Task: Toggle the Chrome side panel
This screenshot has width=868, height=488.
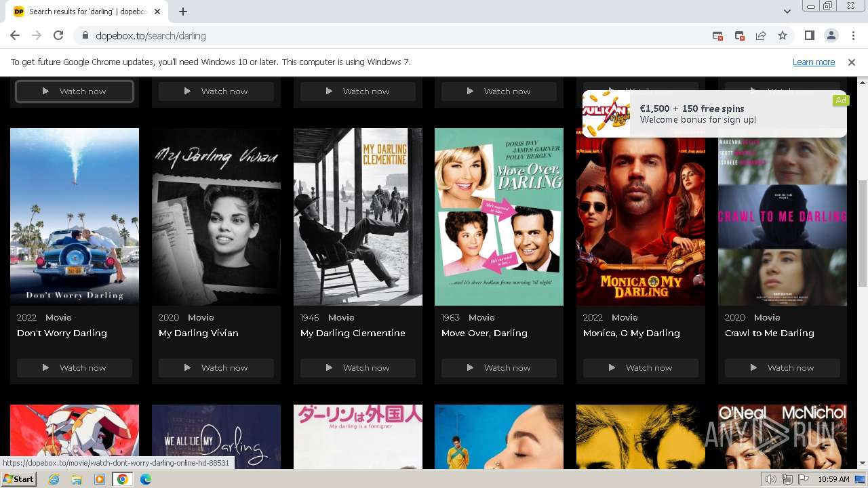Action: point(809,35)
